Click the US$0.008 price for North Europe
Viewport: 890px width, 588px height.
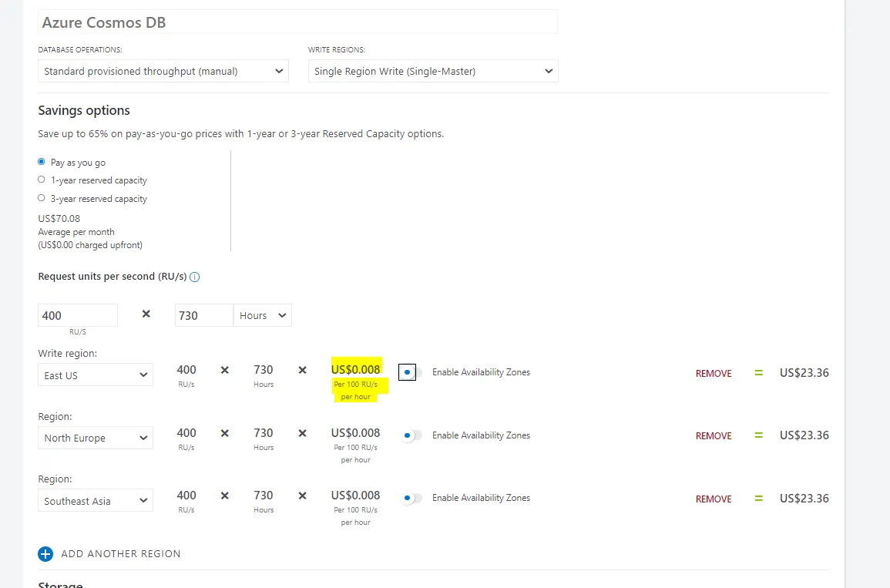click(355, 432)
